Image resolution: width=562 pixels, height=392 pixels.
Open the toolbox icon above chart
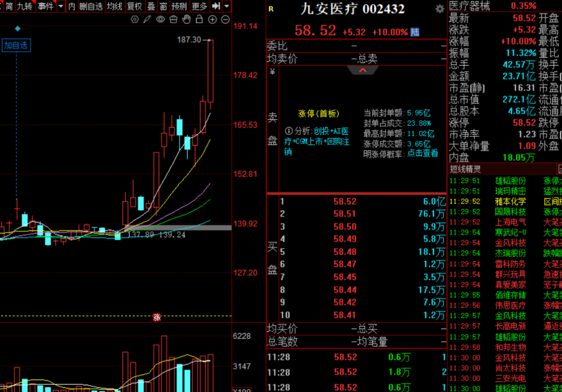(x=173, y=19)
